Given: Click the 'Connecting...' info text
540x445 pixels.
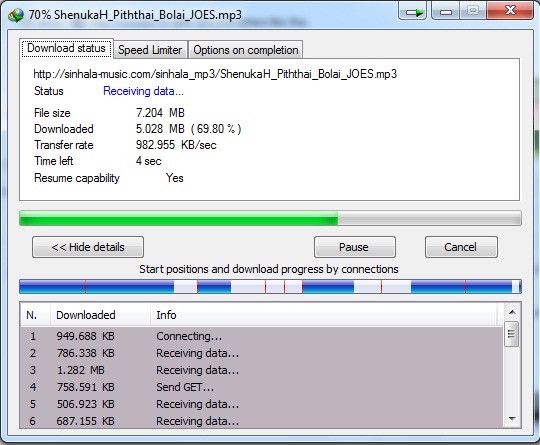Looking at the screenshot, I should [189, 336].
